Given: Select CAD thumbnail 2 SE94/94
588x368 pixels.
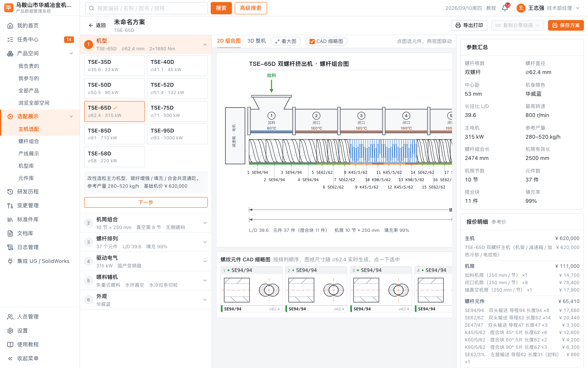Looking at the screenshot, I should coord(316,289).
